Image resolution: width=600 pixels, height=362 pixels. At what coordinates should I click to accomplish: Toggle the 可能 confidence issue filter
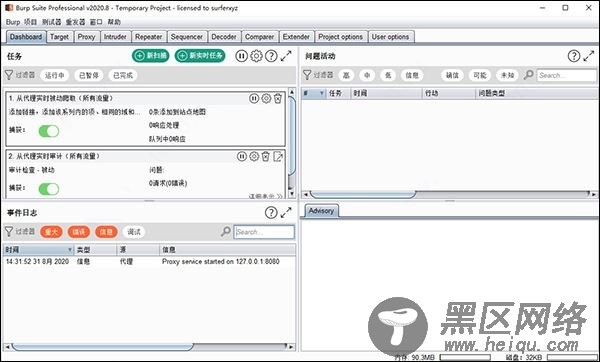pyautogui.click(x=479, y=75)
